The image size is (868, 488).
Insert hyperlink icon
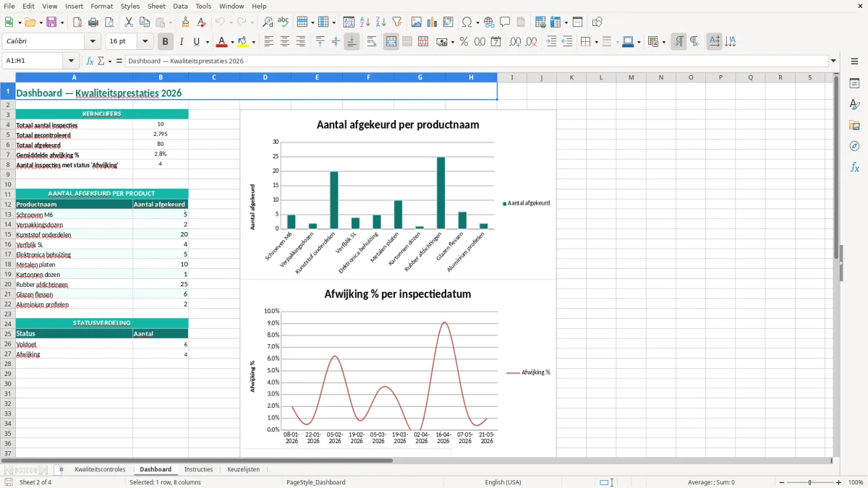(x=489, y=22)
